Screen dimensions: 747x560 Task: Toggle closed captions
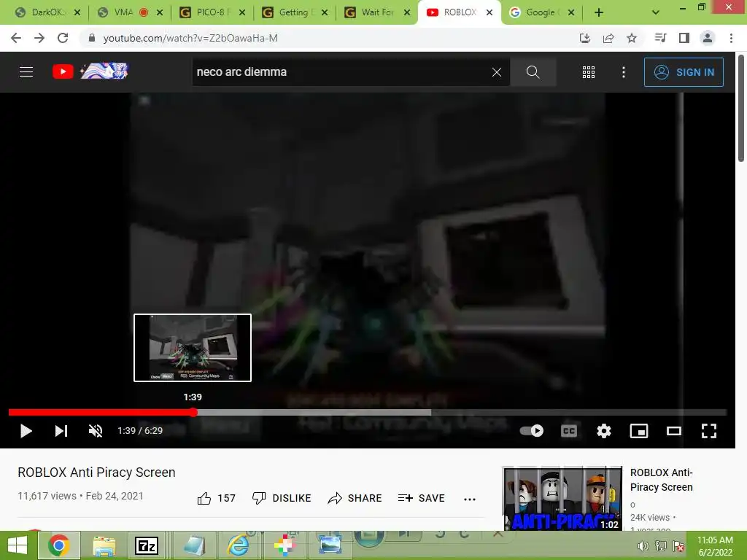click(569, 431)
